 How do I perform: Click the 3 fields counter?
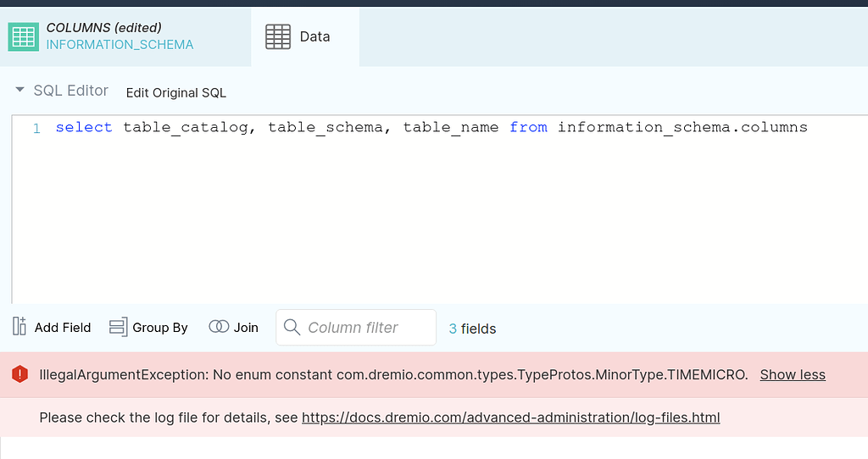point(472,329)
